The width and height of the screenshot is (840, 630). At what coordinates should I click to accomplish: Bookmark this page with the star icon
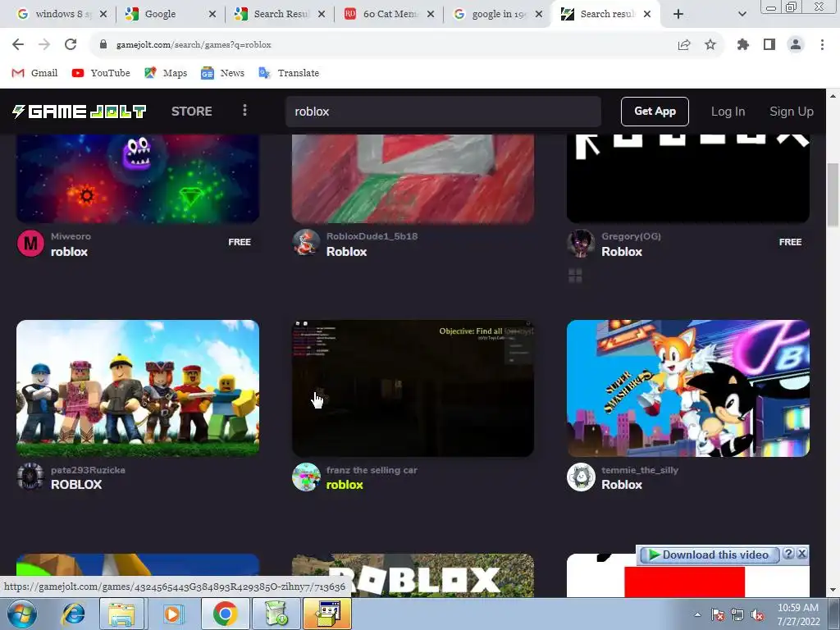[710, 44]
